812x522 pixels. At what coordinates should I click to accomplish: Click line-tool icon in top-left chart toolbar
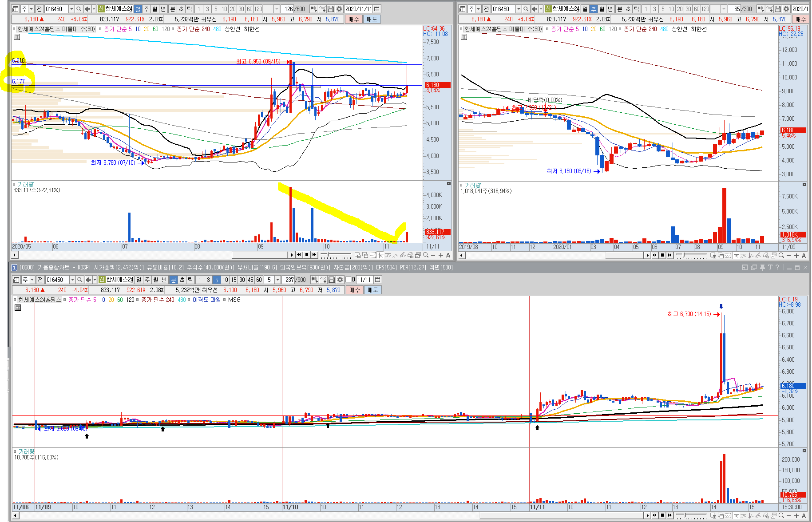(x=323, y=9)
